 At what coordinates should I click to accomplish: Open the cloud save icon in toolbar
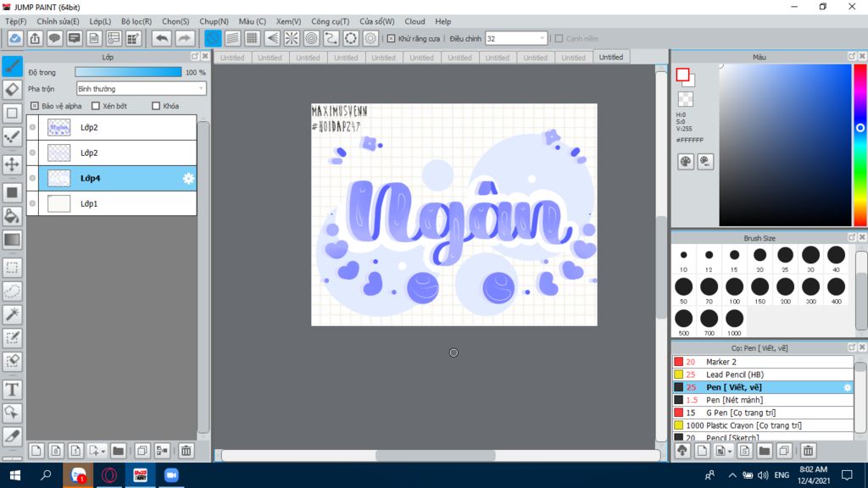[x=15, y=38]
